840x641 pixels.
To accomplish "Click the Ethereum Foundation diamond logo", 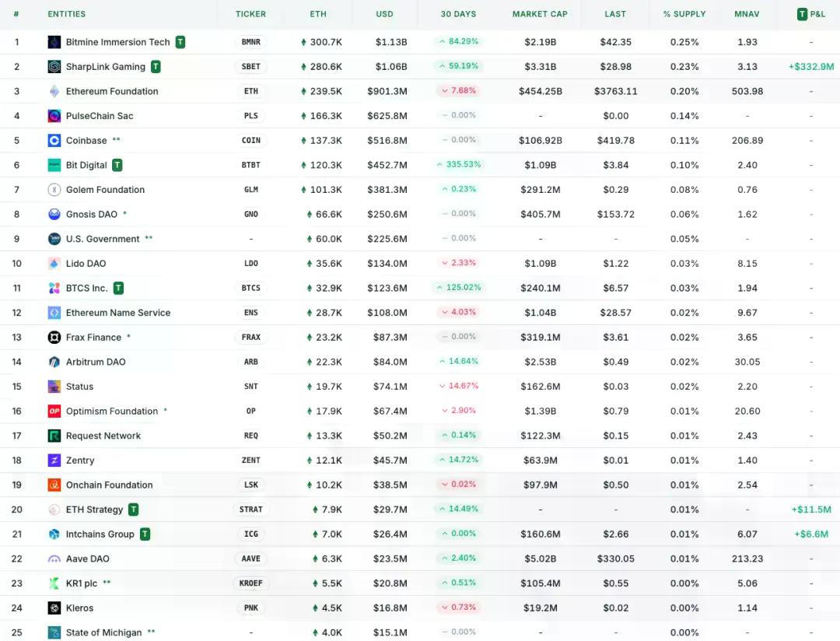I will [54, 91].
